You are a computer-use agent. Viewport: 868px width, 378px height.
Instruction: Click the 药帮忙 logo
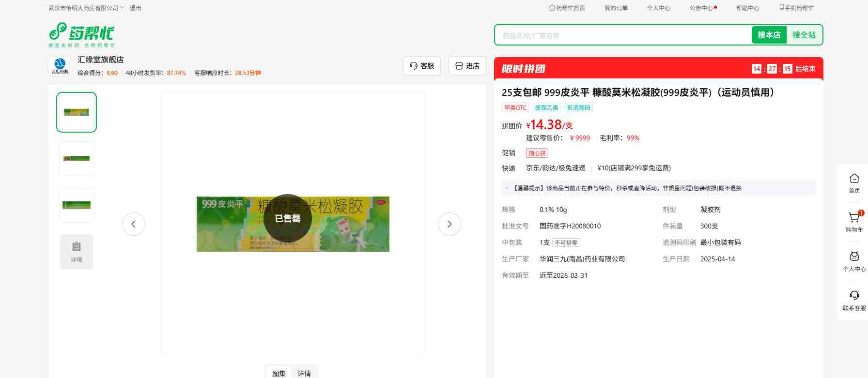pos(81,34)
